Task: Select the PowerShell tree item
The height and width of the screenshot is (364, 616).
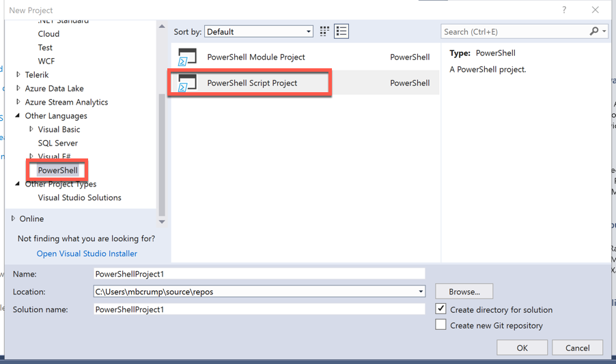Action: tap(58, 170)
